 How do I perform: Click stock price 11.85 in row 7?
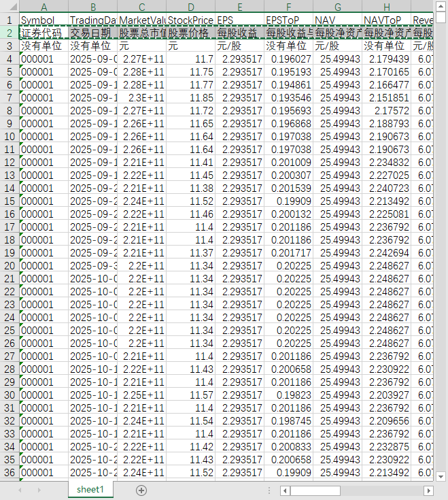(190, 97)
